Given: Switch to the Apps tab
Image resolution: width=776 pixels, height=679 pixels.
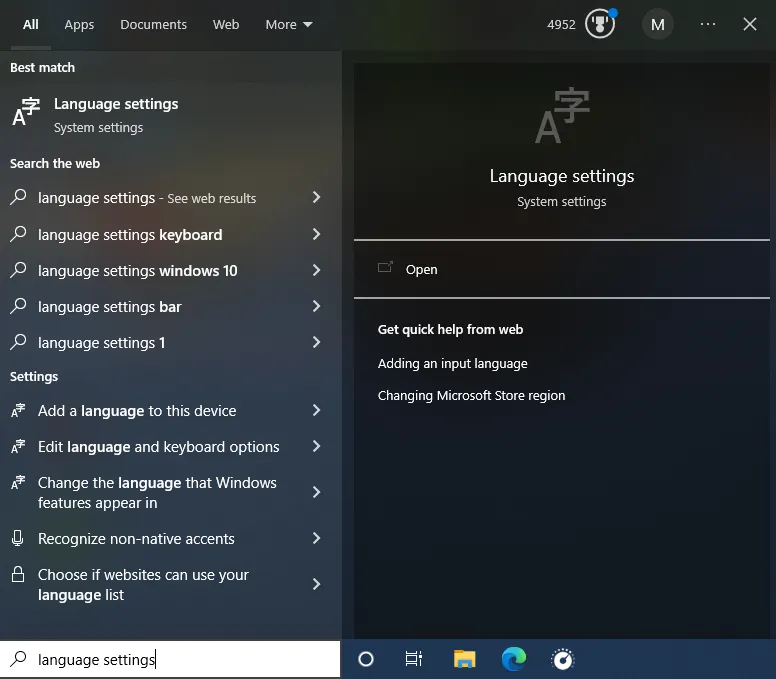Looking at the screenshot, I should (79, 25).
